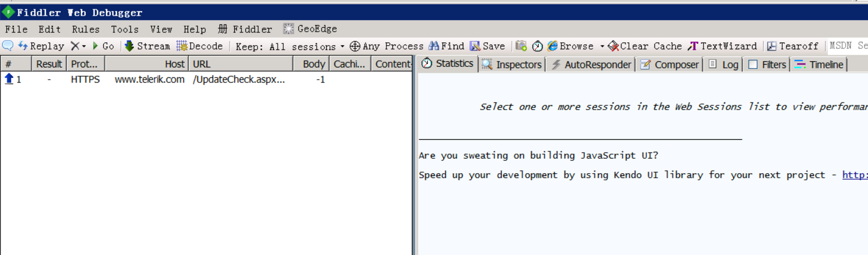868x255 pixels.
Task: Open the TextWizard tool
Action: tap(722, 46)
